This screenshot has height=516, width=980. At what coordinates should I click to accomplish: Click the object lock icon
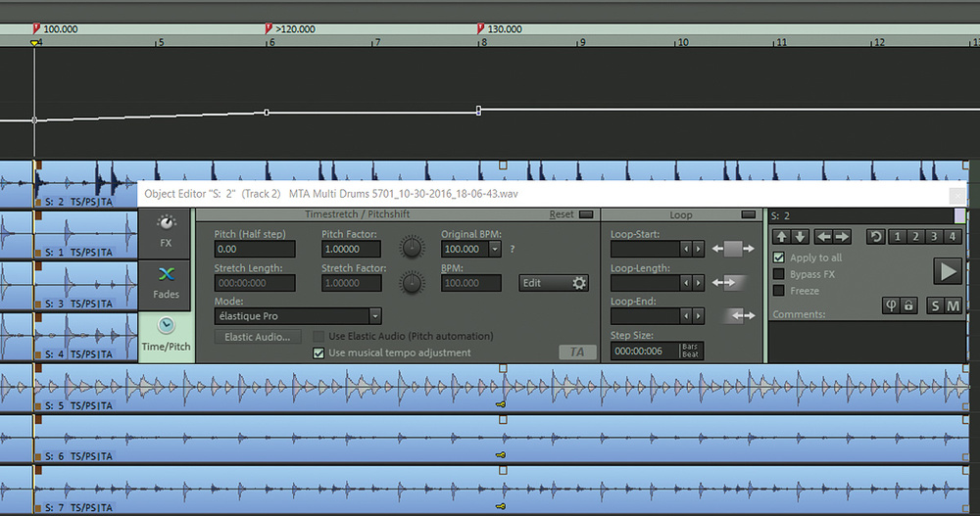908,306
